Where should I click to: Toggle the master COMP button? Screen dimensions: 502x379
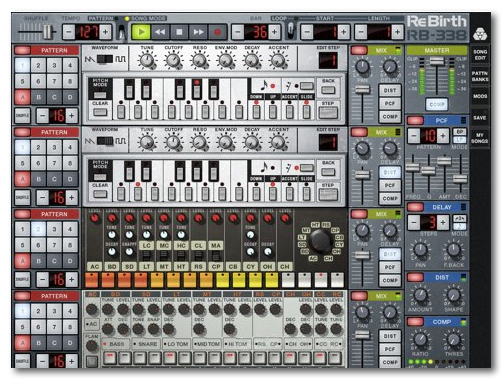pyautogui.click(x=437, y=104)
